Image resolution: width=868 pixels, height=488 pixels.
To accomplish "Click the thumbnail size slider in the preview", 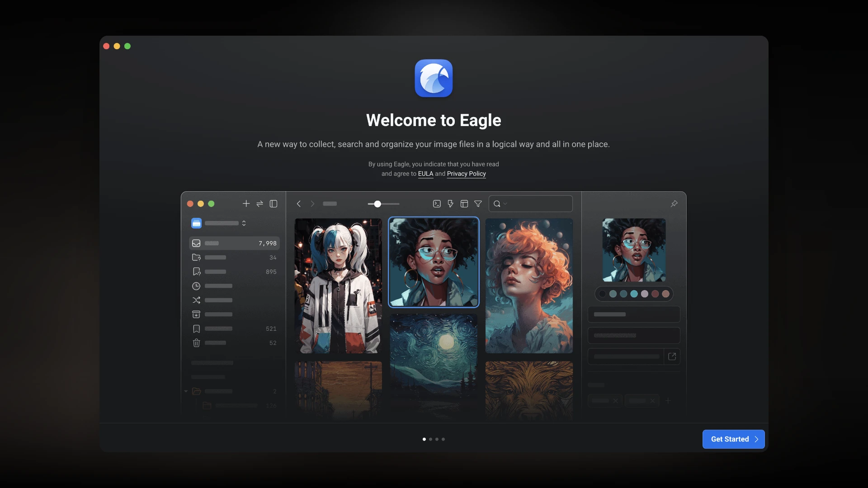I will pyautogui.click(x=383, y=204).
